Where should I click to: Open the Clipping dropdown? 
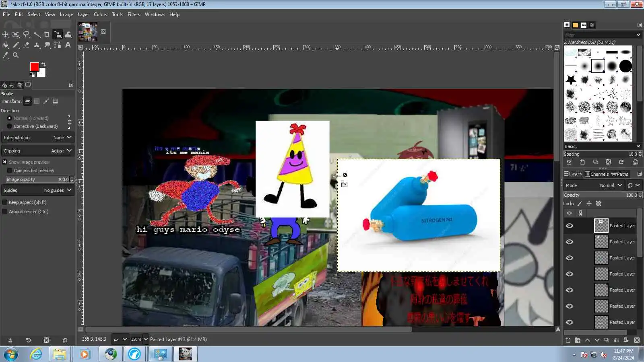pos(38,151)
